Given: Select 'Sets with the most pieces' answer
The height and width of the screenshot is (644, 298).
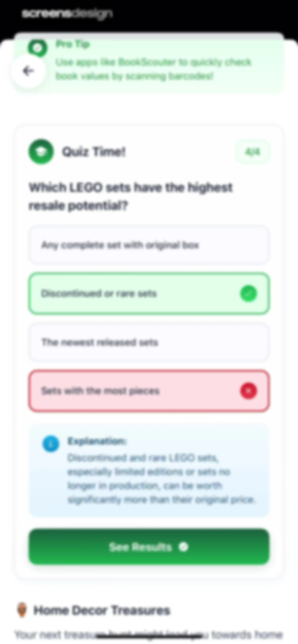Looking at the screenshot, I should pyautogui.click(x=149, y=391).
